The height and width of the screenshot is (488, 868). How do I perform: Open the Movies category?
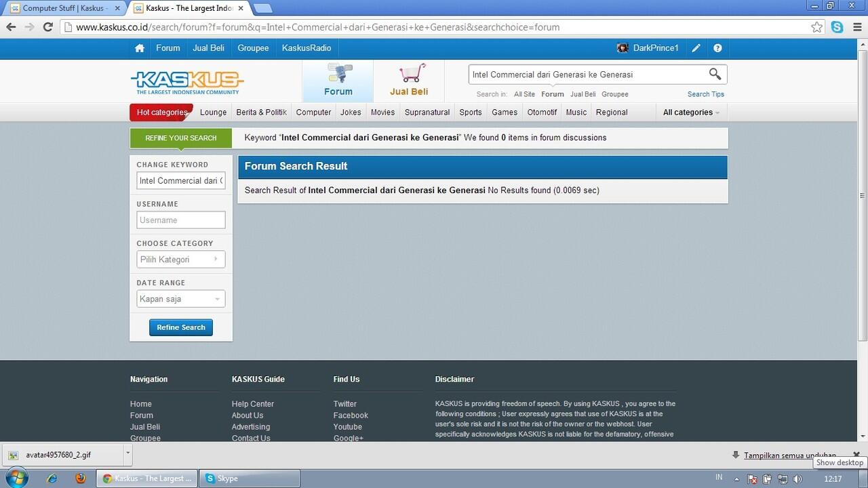[x=383, y=113]
